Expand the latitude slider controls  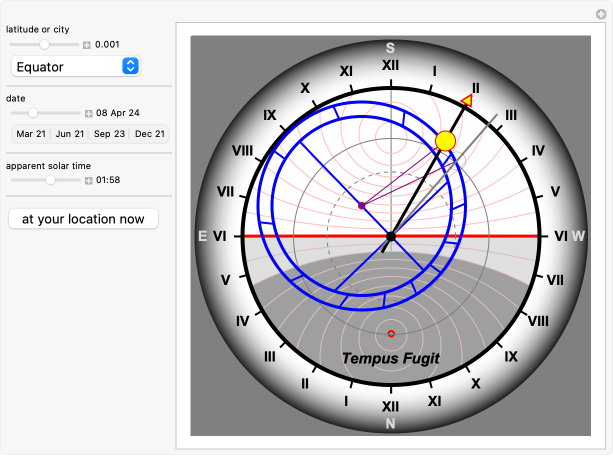point(87,45)
